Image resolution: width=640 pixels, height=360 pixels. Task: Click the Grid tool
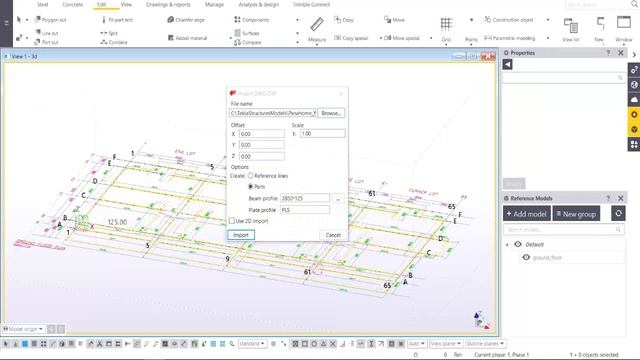click(446, 29)
